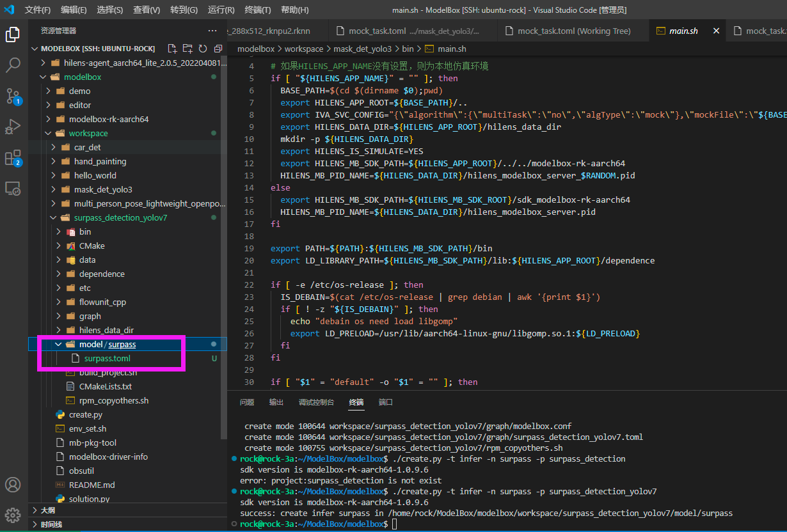Expand the 时间线 timeline section
This screenshot has height=532, width=787.
coord(51,524)
